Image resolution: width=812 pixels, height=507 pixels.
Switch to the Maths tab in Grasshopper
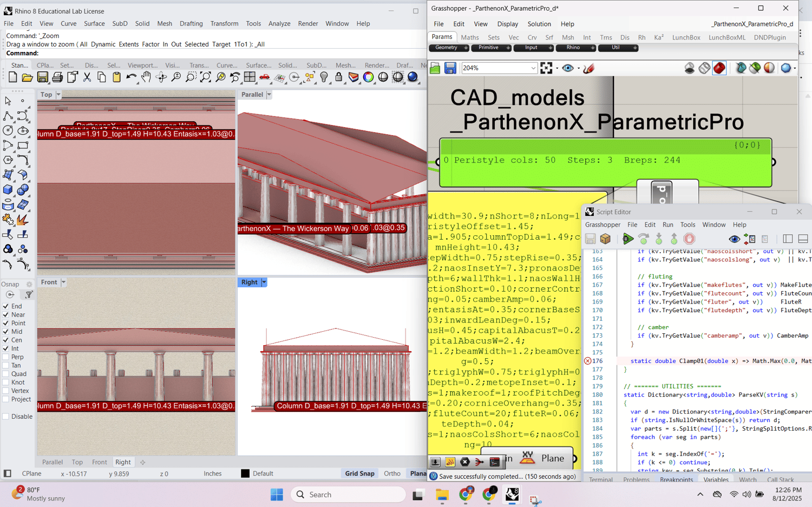[470, 38]
